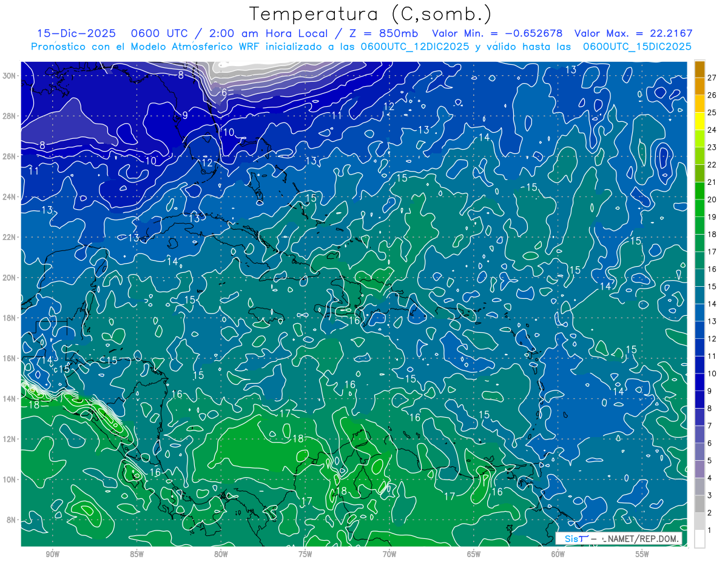Viewport: 728px width, 562px height.
Task: Click the '24' value on the color scale
Action: point(712,130)
